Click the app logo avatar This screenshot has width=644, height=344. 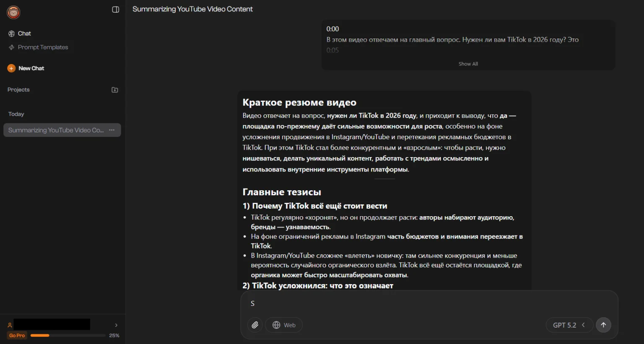tap(13, 12)
